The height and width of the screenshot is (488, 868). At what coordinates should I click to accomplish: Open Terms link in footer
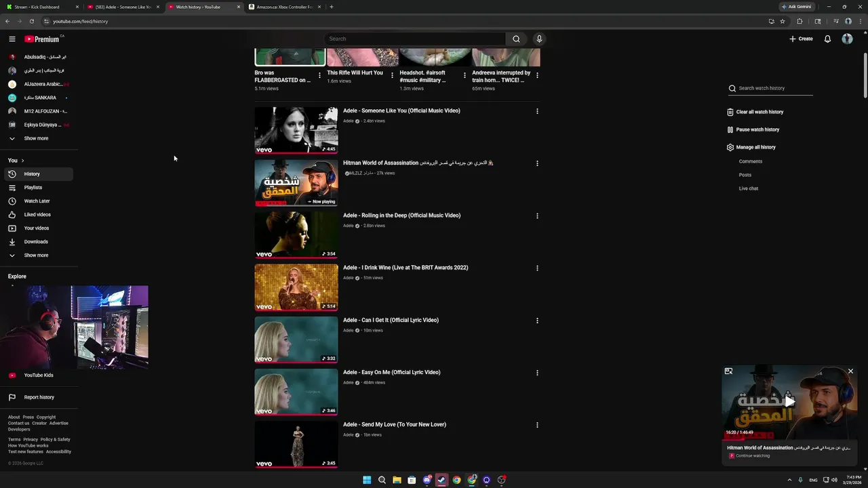tap(14, 440)
